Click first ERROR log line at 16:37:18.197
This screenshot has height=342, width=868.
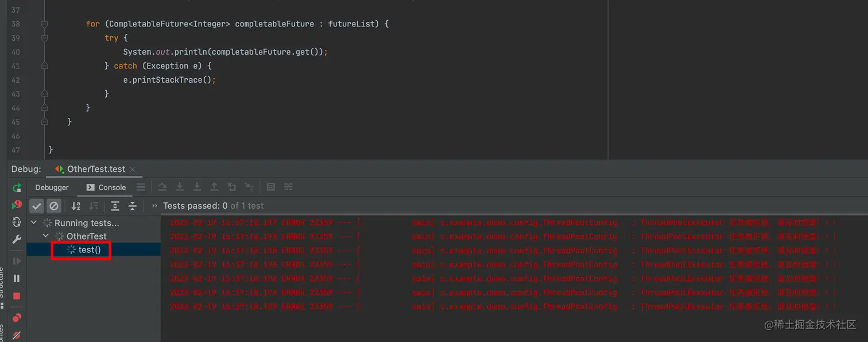503,222
